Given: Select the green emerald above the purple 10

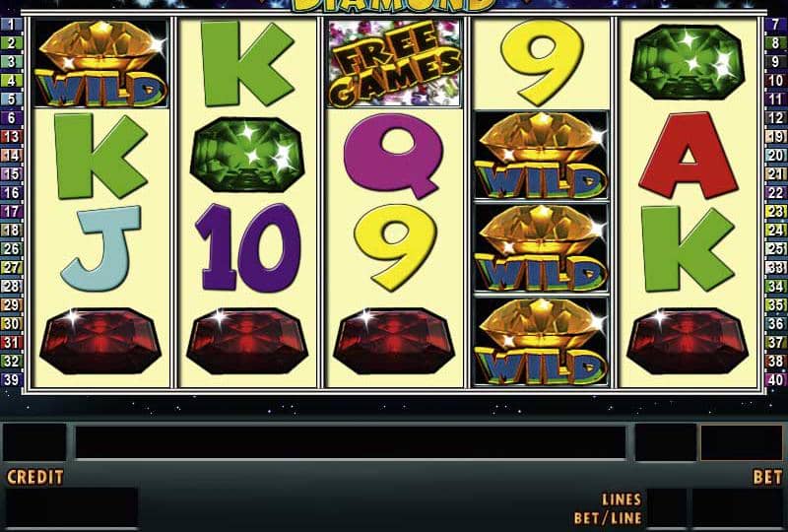Looking at the screenshot, I should click(x=247, y=155).
